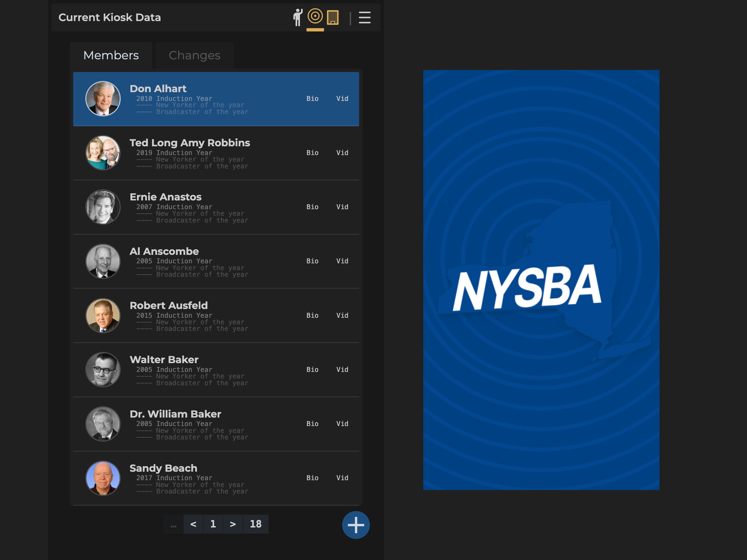747x560 pixels.
Task: Click the blue plus add-member button
Action: (356, 525)
